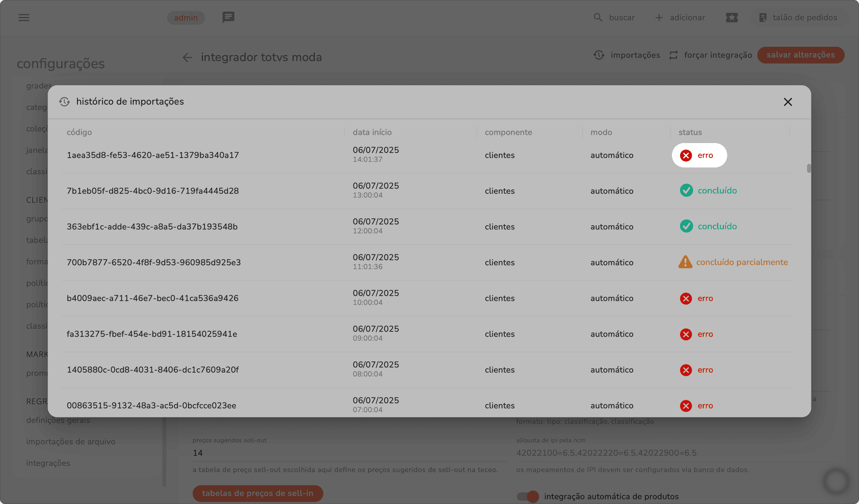Open importações de arquivo in sidebar
859x504 pixels.
(71, 441)
